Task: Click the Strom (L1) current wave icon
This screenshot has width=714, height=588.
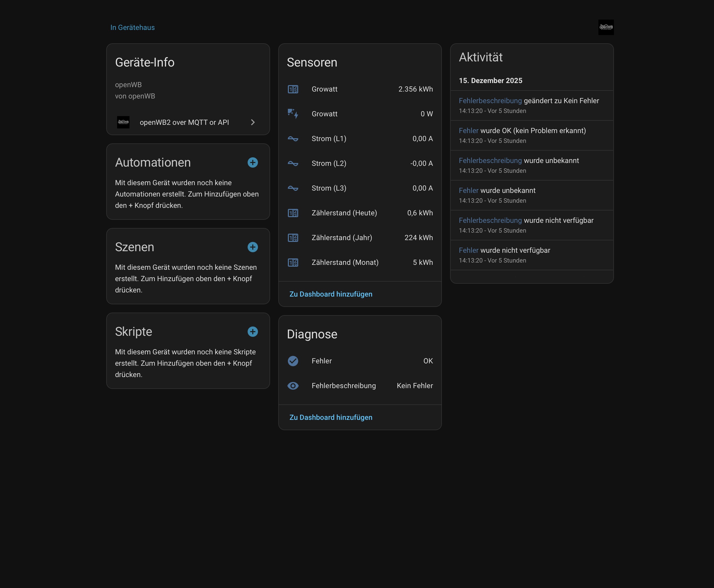Action: point(293,139)
